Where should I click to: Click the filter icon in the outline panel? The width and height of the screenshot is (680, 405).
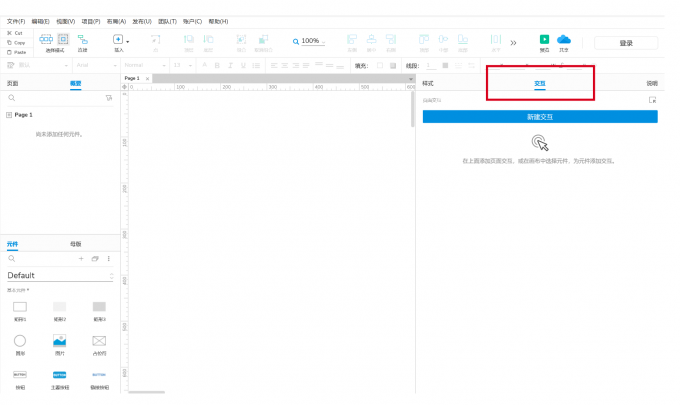109,98
